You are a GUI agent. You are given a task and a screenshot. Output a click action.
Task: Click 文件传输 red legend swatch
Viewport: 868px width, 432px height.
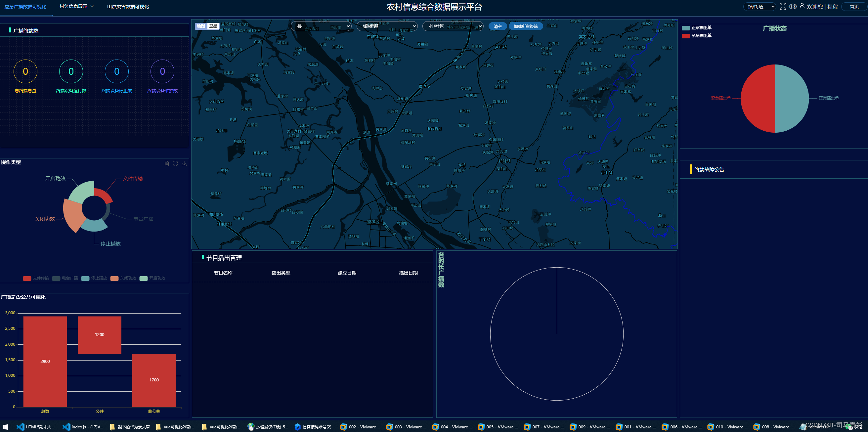pos(27,278)
